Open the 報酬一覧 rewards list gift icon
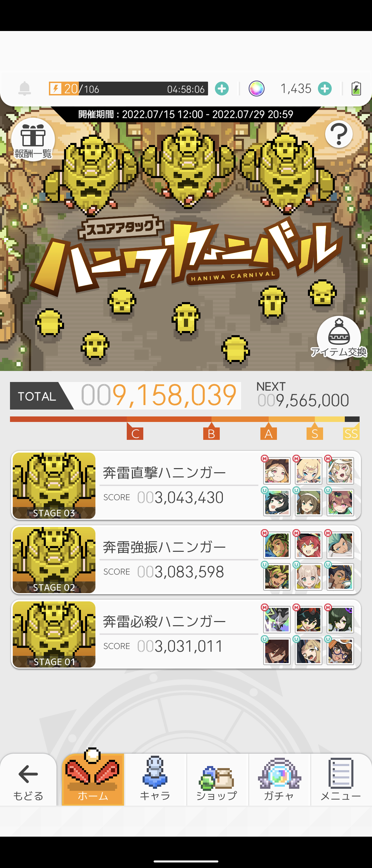 (33, 139)
